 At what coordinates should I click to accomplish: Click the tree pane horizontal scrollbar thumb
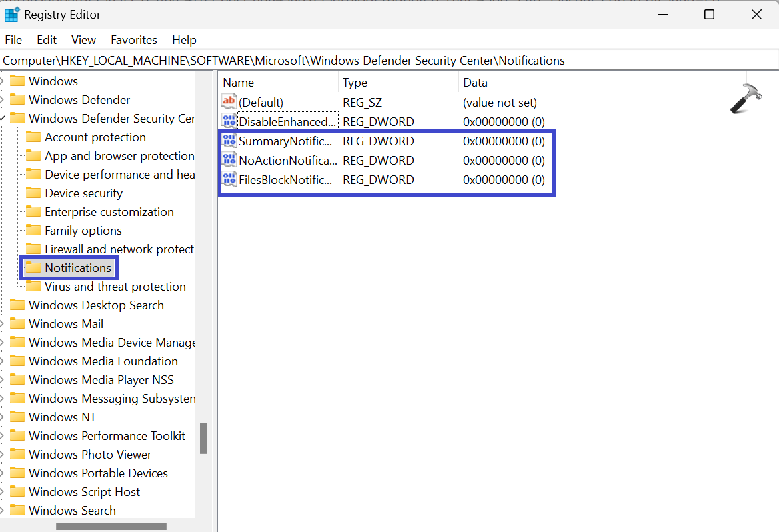point(111,526)
